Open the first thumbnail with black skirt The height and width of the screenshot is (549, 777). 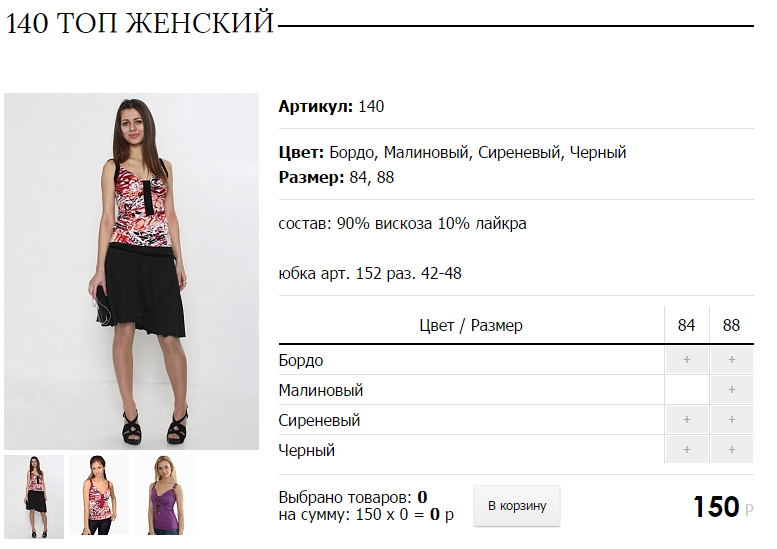point(34,496)
